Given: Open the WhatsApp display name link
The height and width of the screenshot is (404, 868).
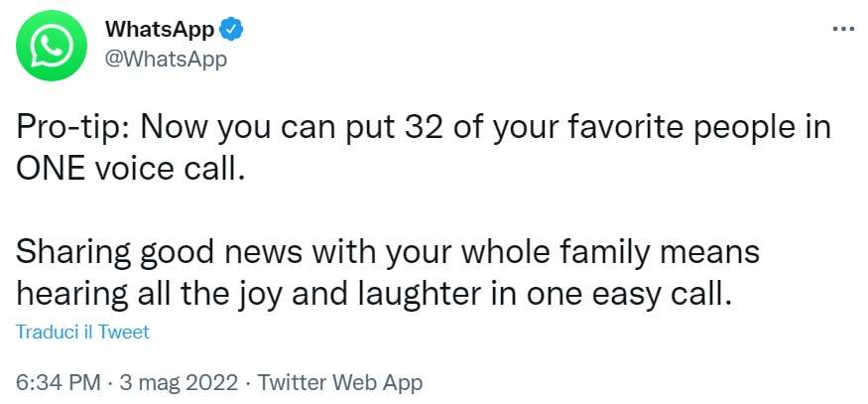Looking at the screenshot, I should click(x=160, y=29).
